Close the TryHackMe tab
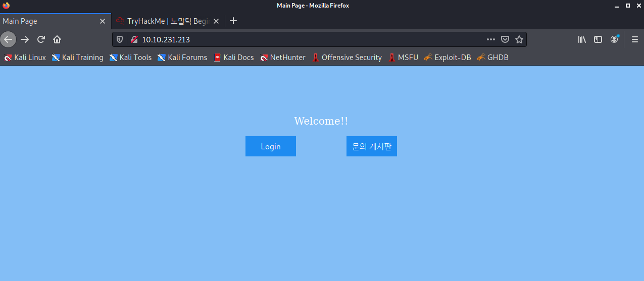644x281 pixels. (x=216, y=21)
